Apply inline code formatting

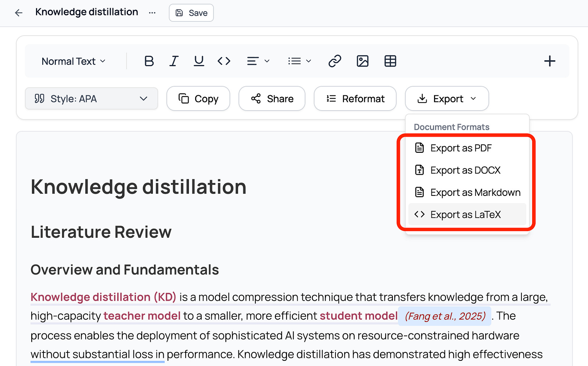(224, 61)
